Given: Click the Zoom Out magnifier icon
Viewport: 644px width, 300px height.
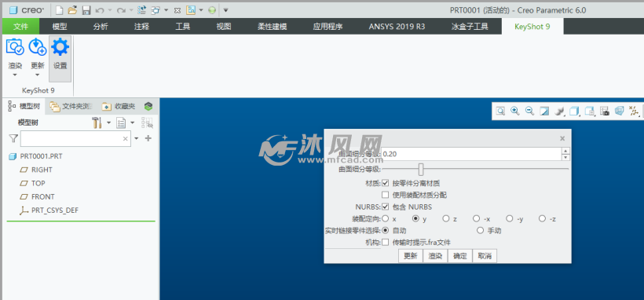Looking at the screenshot, I should [x=530, y=111].
